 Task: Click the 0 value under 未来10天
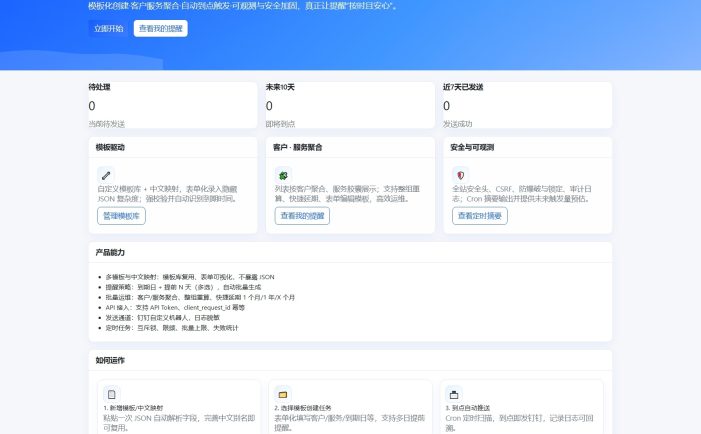point(269,106)
